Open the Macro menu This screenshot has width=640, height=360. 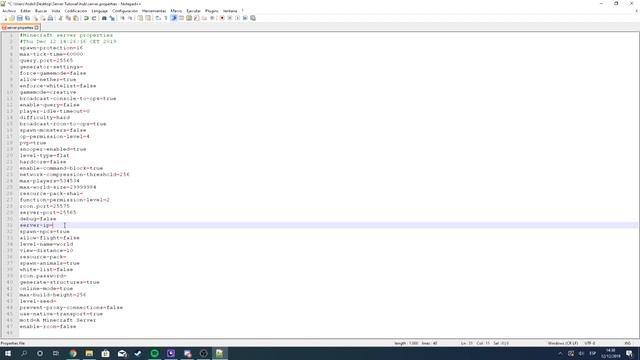176,11
